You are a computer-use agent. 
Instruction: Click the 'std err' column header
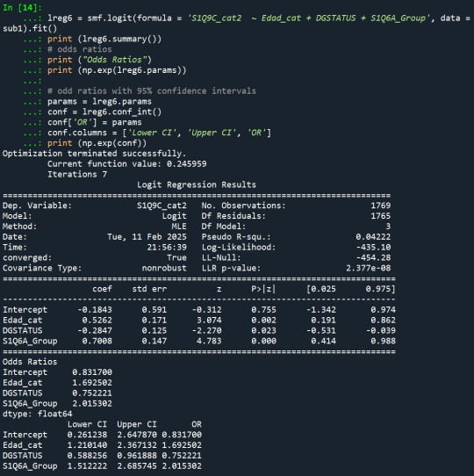click(149, 289)
